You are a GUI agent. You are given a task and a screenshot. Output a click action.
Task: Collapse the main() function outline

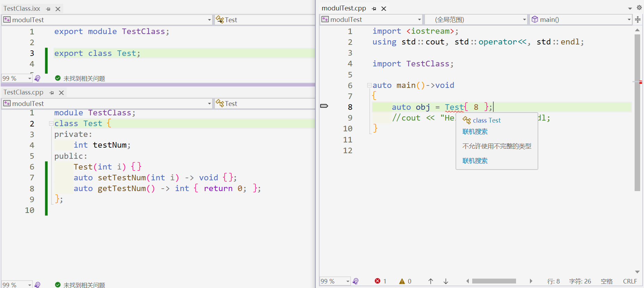click(x=369, y=85)
